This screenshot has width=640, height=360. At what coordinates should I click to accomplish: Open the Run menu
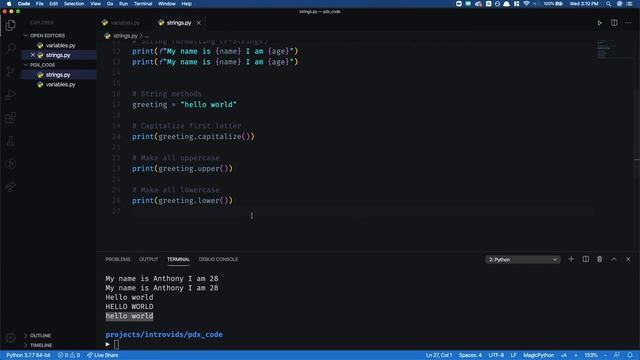click(x=123, y=4)
